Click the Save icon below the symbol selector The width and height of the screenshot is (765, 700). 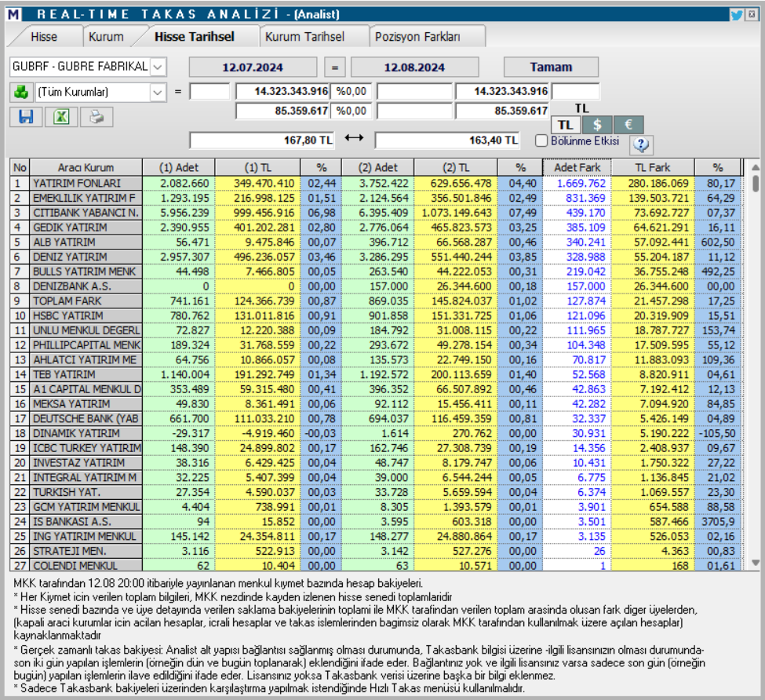pos(27,118)
